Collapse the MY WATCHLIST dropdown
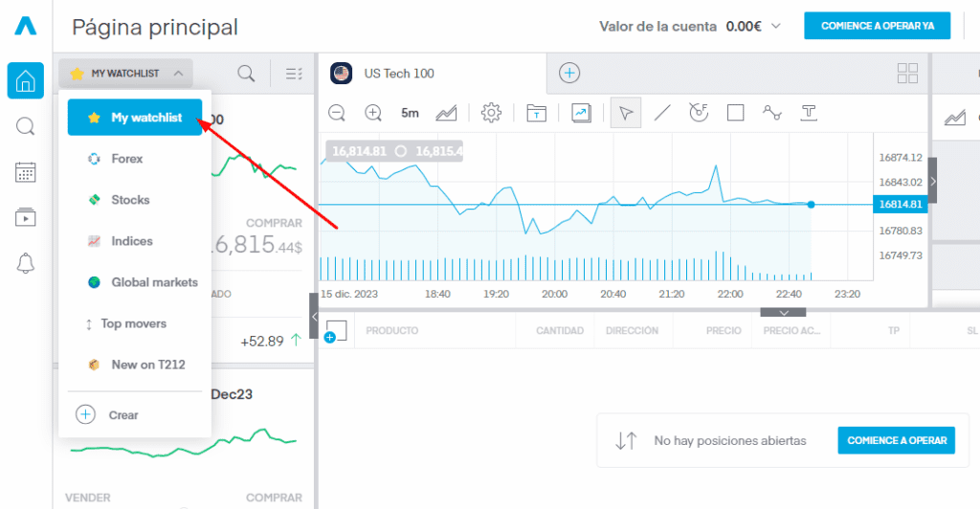980x509 pixels. (125, 73)
